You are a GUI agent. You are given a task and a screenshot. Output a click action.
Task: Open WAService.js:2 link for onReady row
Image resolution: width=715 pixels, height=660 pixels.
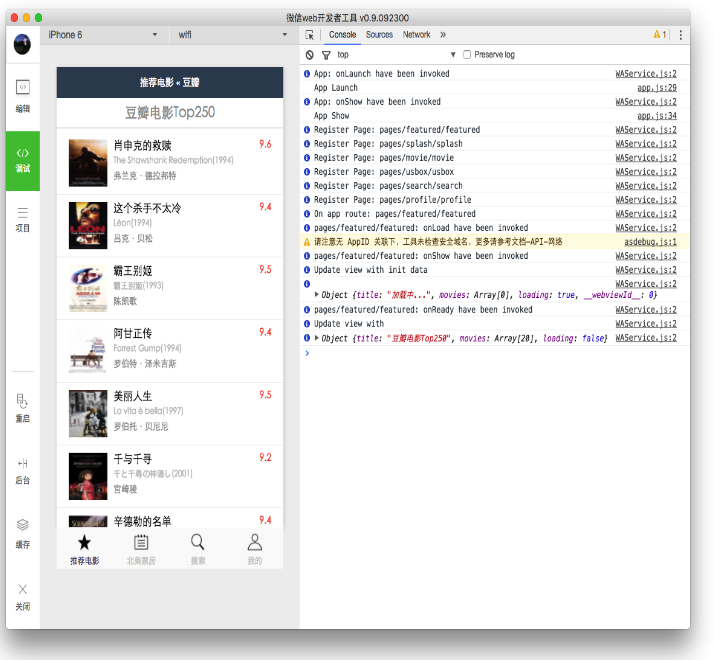(646, 310)
